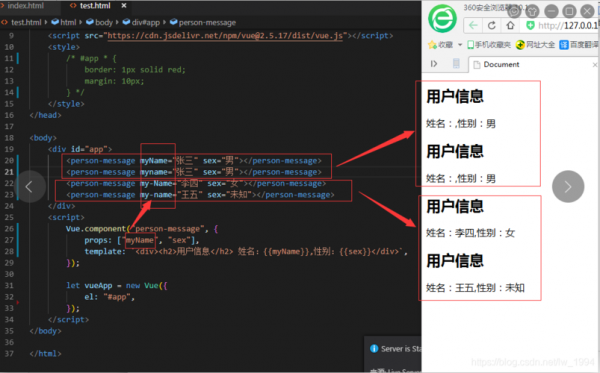Click line number 26 in the gutter

9,229
